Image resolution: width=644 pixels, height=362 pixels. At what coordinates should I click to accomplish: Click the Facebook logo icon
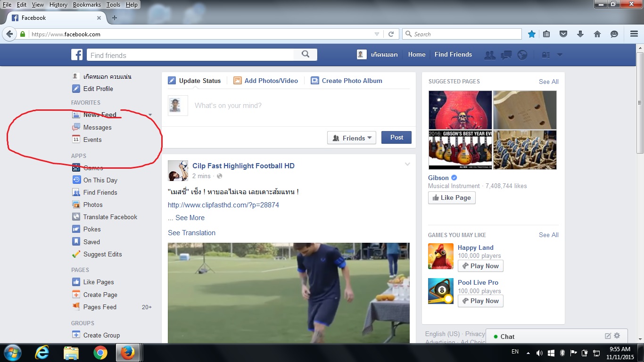coord(77,55)
